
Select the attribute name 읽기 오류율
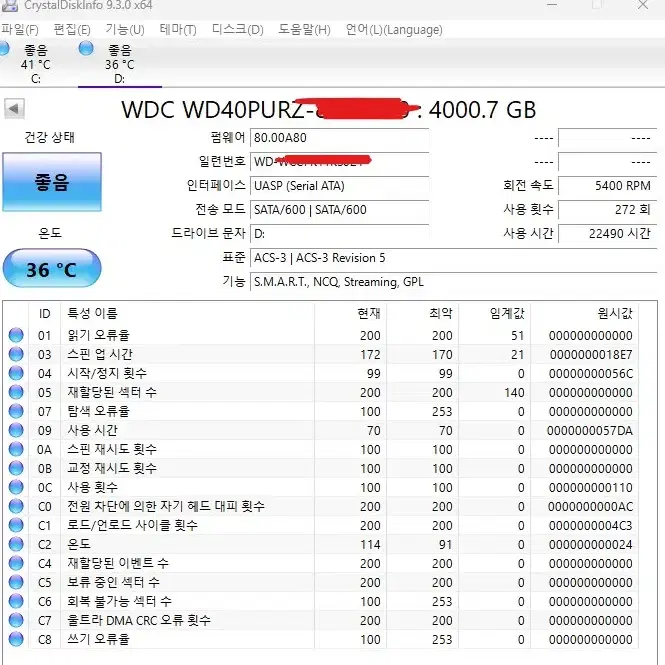(98, 335)
